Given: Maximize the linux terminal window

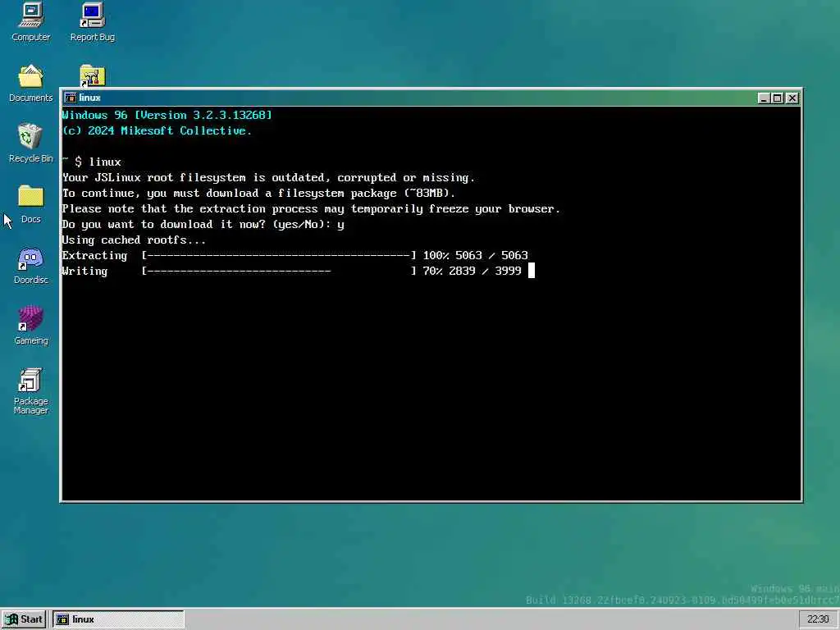Looking at the screenshot, I should pos(777,98).
